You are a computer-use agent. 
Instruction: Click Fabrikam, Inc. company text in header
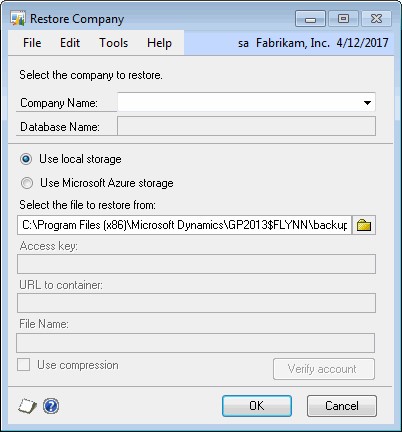pos(293,43)
